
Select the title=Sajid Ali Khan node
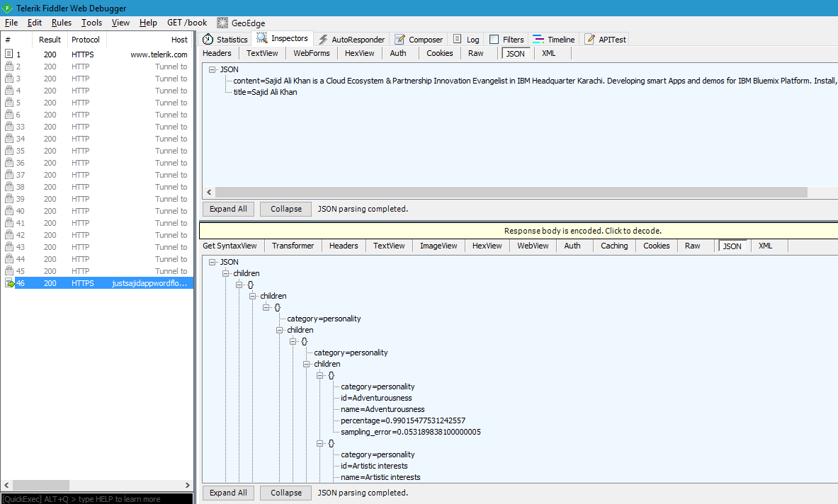coord(265,92)
